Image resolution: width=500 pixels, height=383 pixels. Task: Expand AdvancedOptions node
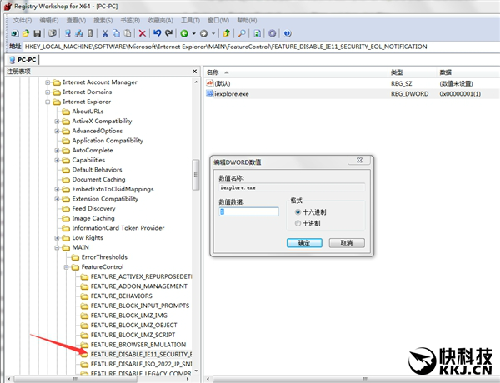[57, 131]
